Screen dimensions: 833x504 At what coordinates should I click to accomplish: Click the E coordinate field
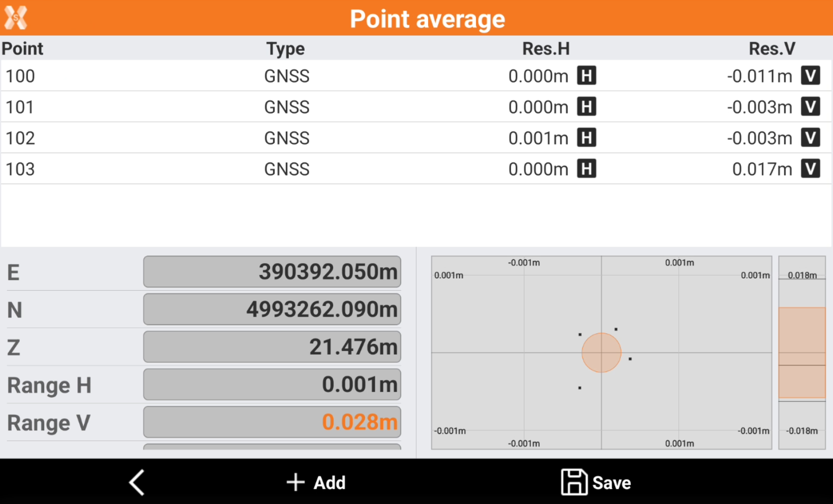point(272,272)
